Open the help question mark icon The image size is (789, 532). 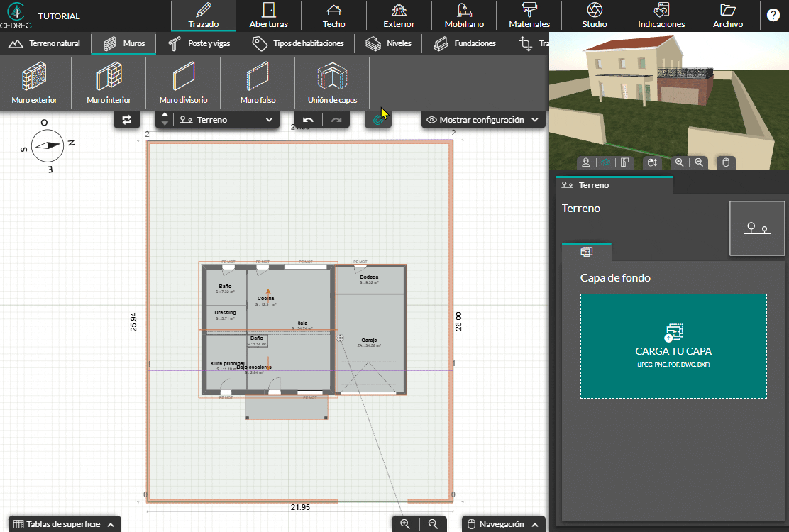[x=773, y=15]
